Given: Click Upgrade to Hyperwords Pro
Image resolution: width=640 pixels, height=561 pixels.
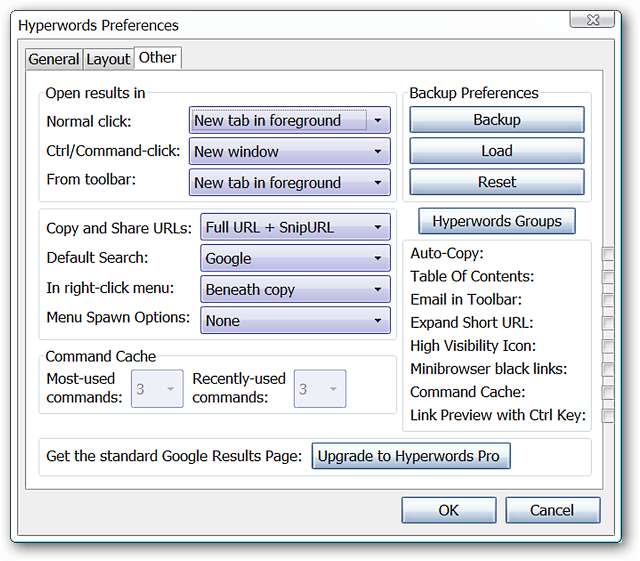Looking at the screenshot, I should [412, 457].
